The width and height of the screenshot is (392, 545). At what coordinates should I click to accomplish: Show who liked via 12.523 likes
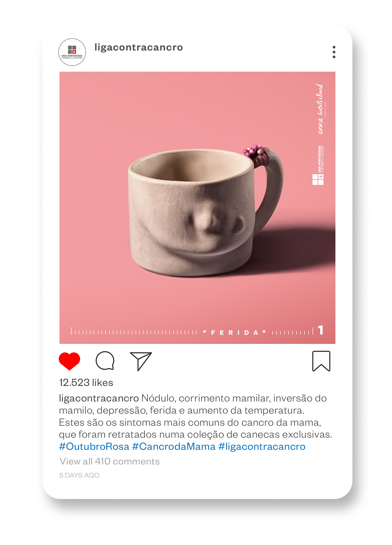point(86,382)
